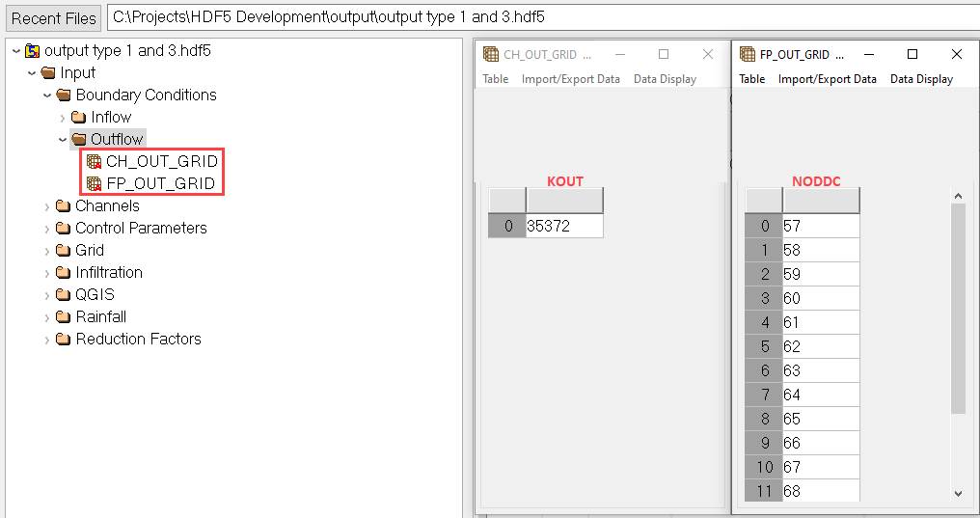Screen dimensions: 980x518
Task: Expand the Rainfall group node
Action: [x=46, y=317]
